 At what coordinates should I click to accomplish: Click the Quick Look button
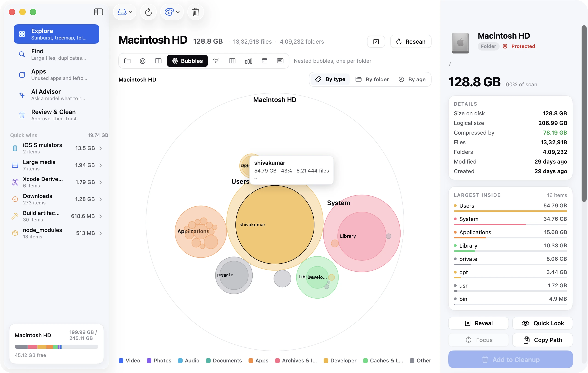pyautogui.click(x=542, y=323)
